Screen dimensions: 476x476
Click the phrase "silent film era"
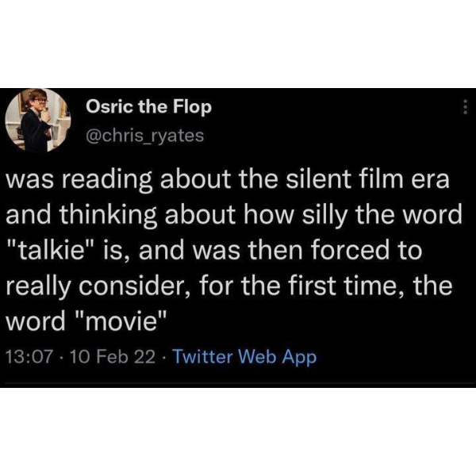(367, 179)
